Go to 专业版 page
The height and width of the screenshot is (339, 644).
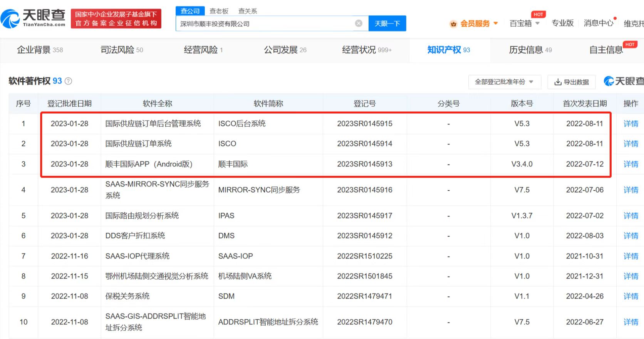tap(562, 23)
